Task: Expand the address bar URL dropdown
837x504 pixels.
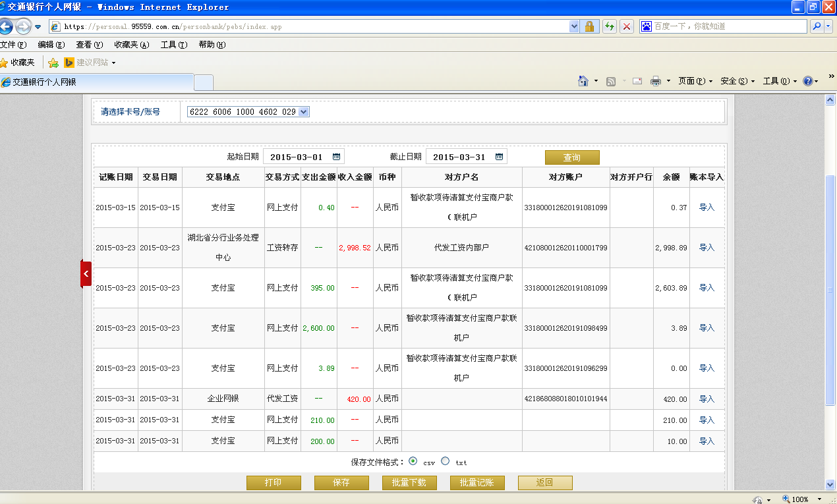Action: click(573, 26)
